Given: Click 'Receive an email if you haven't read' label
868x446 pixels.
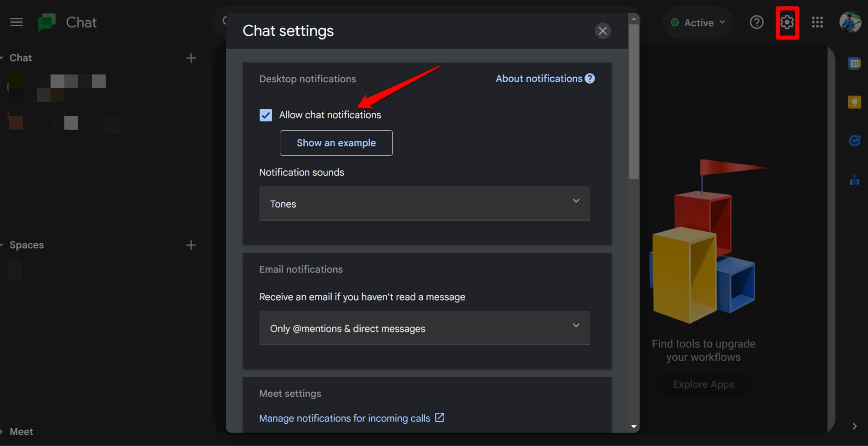Looking at the screenshot, I should click(x=362, y=297).
